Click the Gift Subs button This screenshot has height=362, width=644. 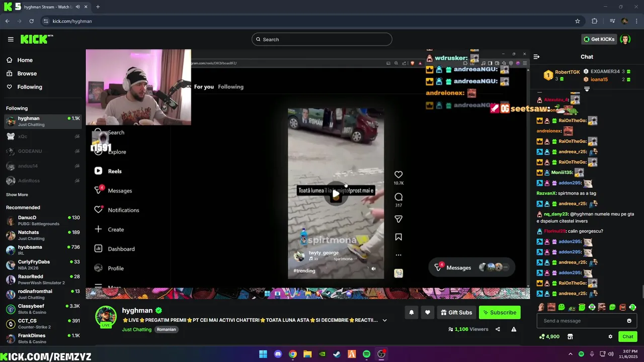pyautogui.click(x=456, y=312)
